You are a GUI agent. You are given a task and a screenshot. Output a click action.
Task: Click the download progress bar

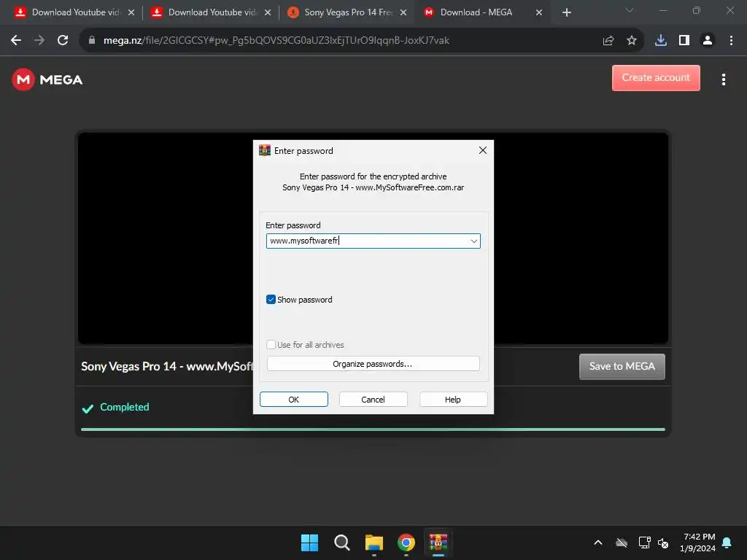373,429
